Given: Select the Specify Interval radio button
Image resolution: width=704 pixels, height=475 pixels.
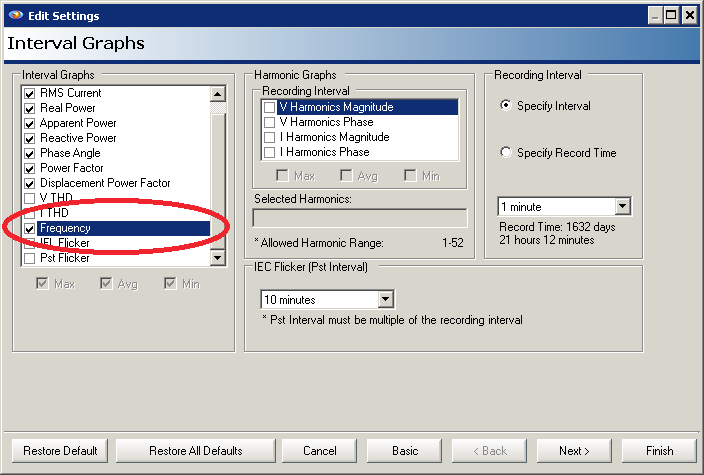Looking at the screenshot, I should coord(506,106).
